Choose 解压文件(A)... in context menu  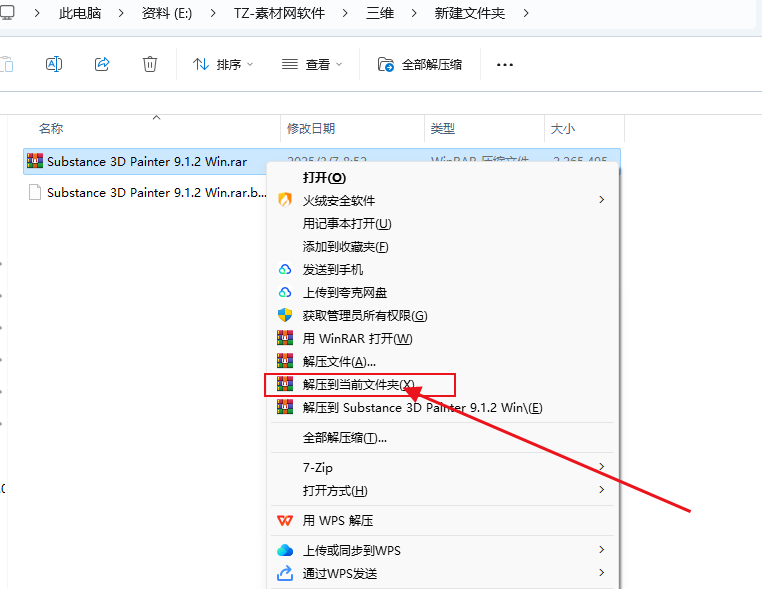coord(339,362)
